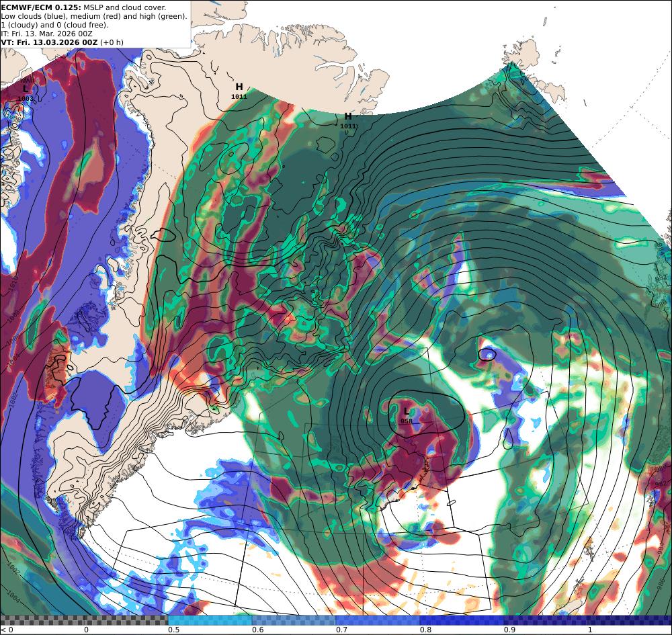Image resolution: width=672 pixels, height=635 pixels.
Task: Click the '1 (cloudy) and 0 (cloud free).' line
Action: [55, 25]
